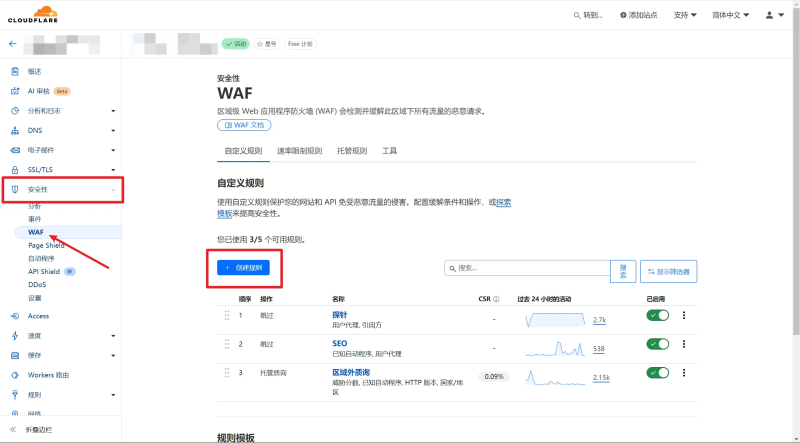Go back using the left arrow
Screen dimensions: 800x443
[x=13, y=44]
